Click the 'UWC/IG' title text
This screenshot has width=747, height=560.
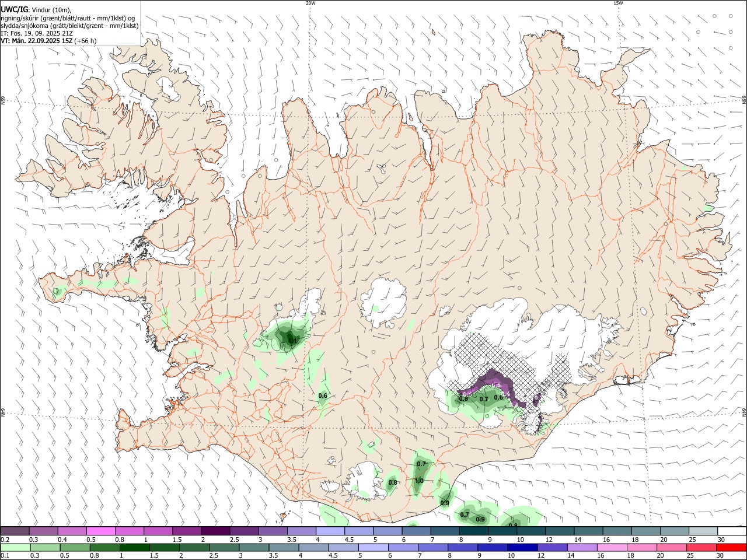(14, 9)
